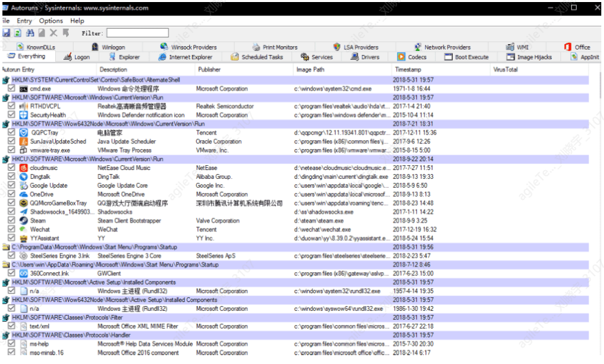604x364 pixels.
Task: Open the Options menu
Action: pyautogui.click(x=51, y=20)
